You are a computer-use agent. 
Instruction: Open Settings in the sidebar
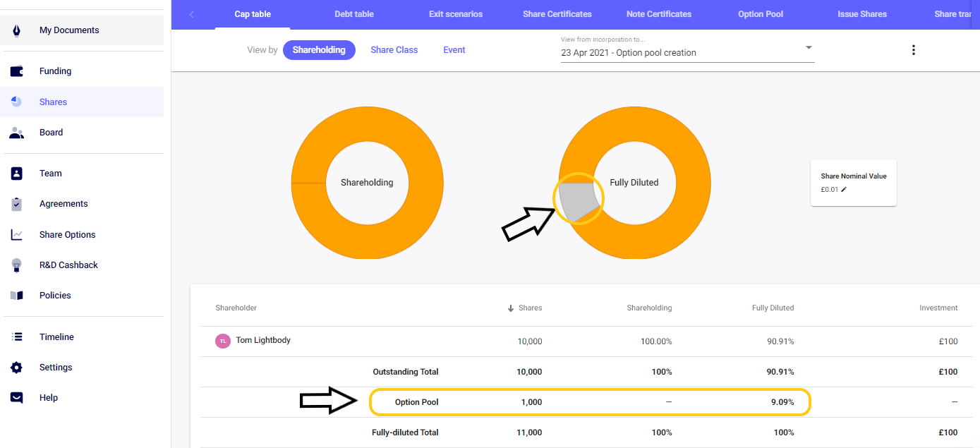pos(56,368)
